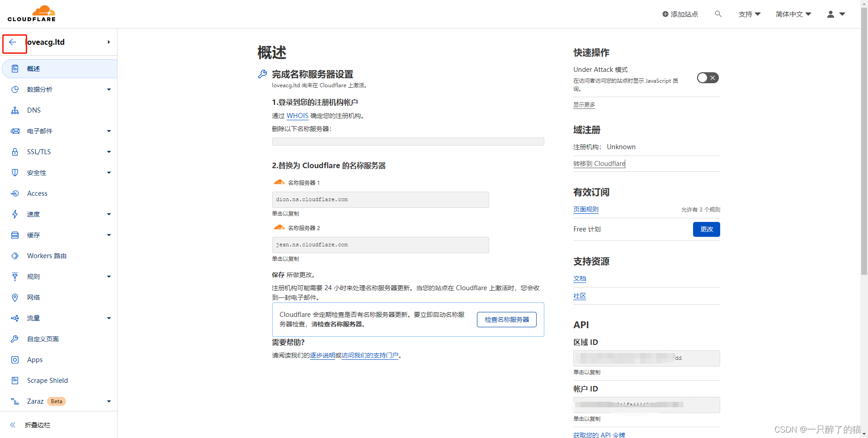Click the SSL/TLS lock icon
The height and width of the screenshot is (438, 868).
(x=15, y=152)
